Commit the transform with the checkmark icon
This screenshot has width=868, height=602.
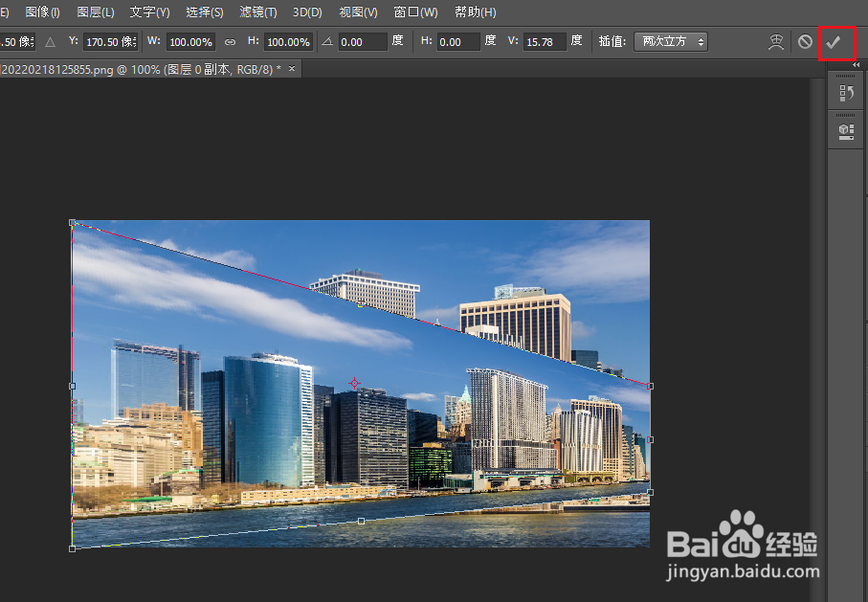tap(834, 42)
